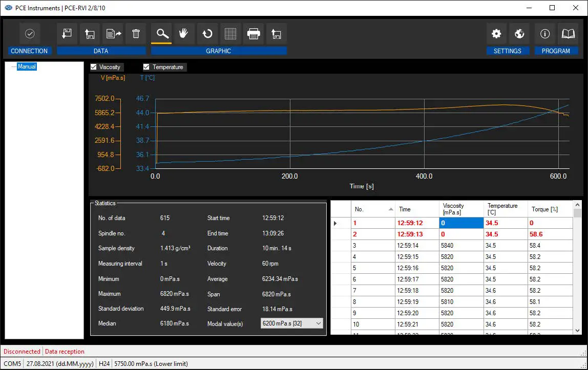Open the program info icon

(545, 34)
